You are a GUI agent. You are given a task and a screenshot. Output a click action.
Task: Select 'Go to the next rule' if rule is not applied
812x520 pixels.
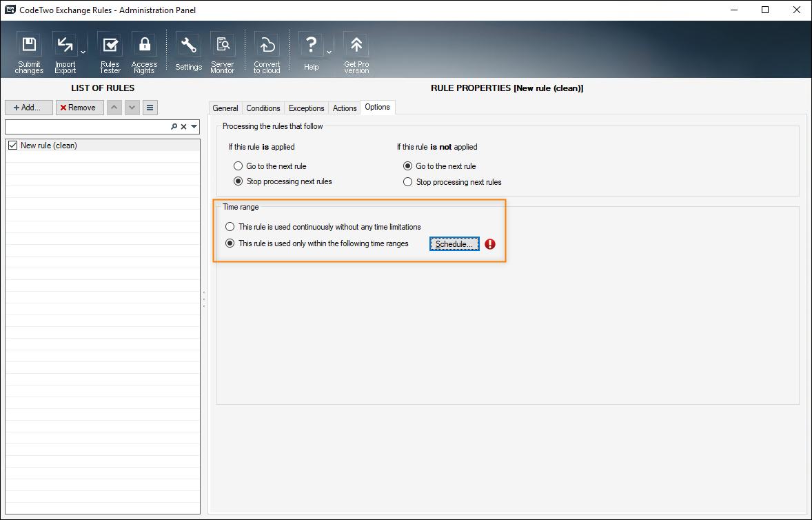click(x=407, y=166)
